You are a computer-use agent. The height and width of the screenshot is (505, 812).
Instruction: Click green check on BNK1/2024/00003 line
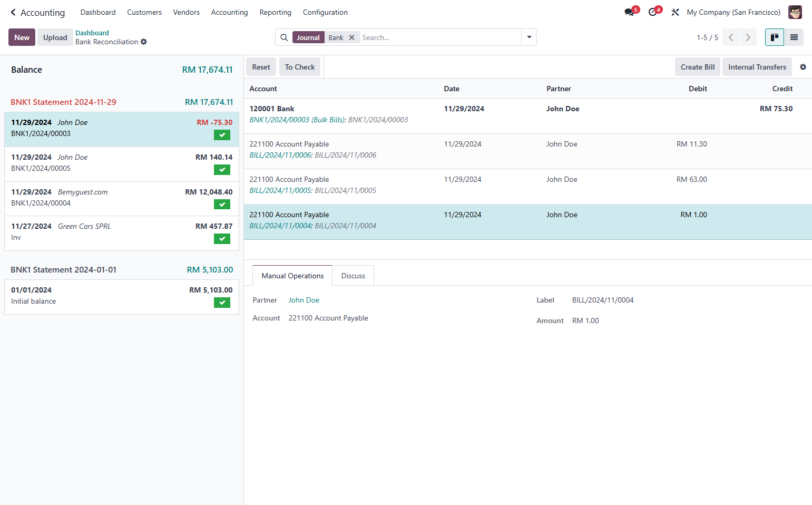click(x=222, y=135)
